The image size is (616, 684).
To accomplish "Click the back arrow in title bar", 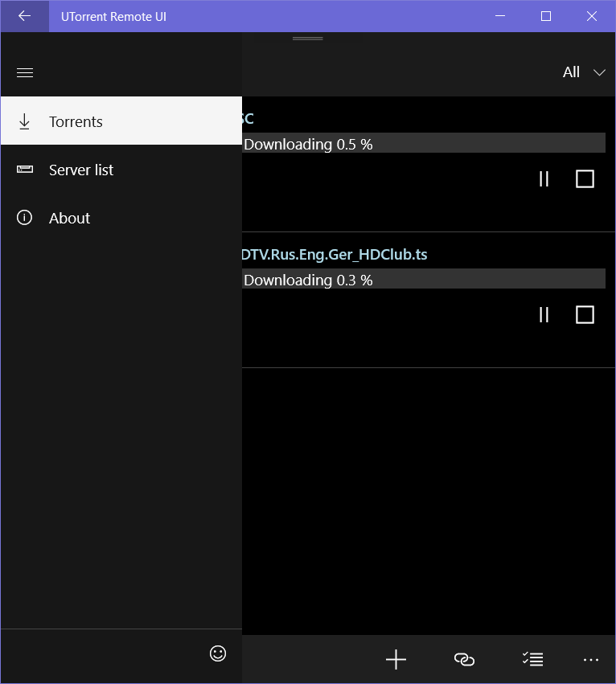I will pos(24,16).
